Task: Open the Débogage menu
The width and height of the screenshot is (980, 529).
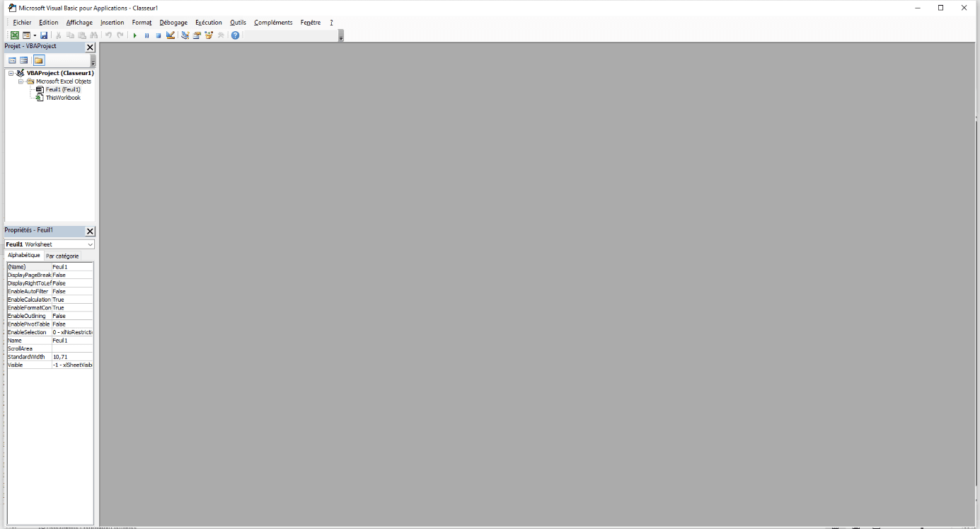Action: (x=173, y=23)
